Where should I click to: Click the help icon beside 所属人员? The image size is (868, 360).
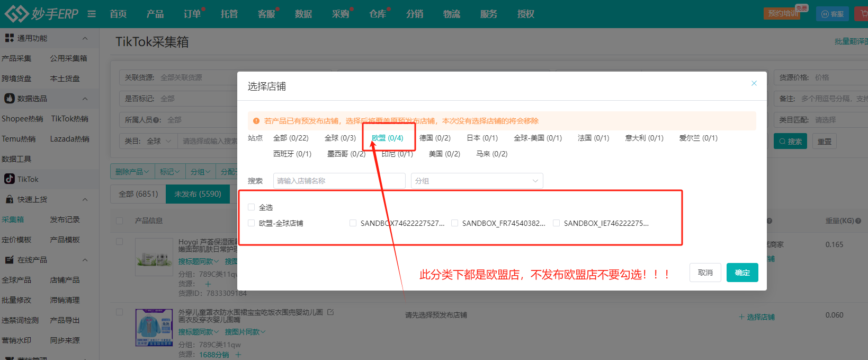pyautogui.click(x=157, y=120)
